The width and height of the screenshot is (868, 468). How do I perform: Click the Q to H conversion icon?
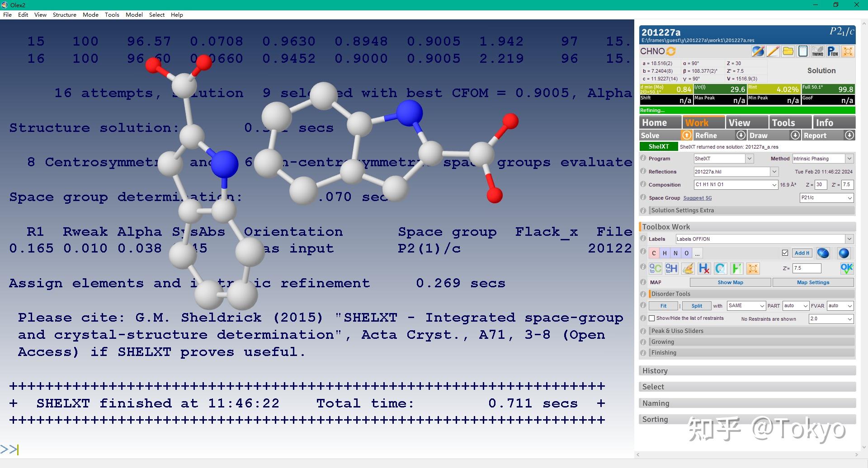click(x=672, y=268)
